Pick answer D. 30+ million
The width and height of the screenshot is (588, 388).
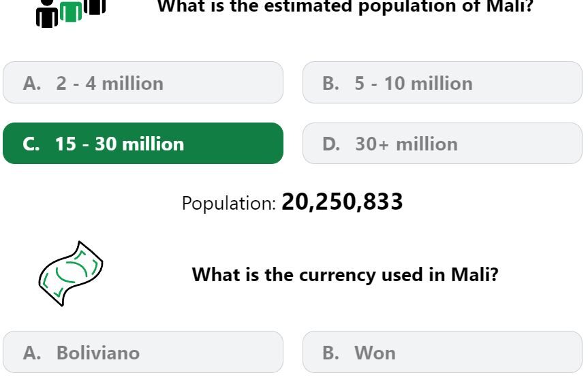[442, 144]
